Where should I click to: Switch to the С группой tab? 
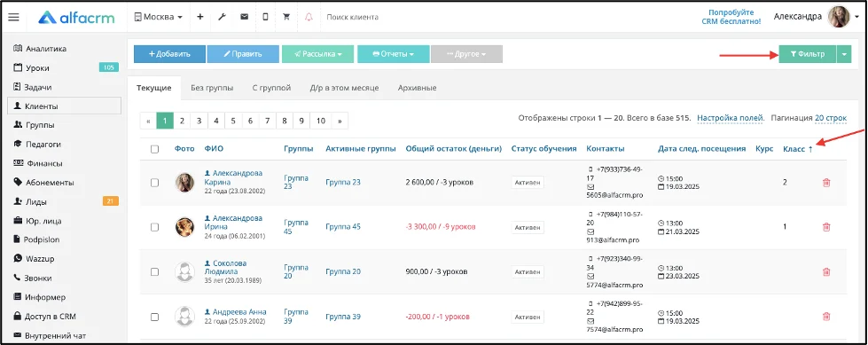(271, 88)
